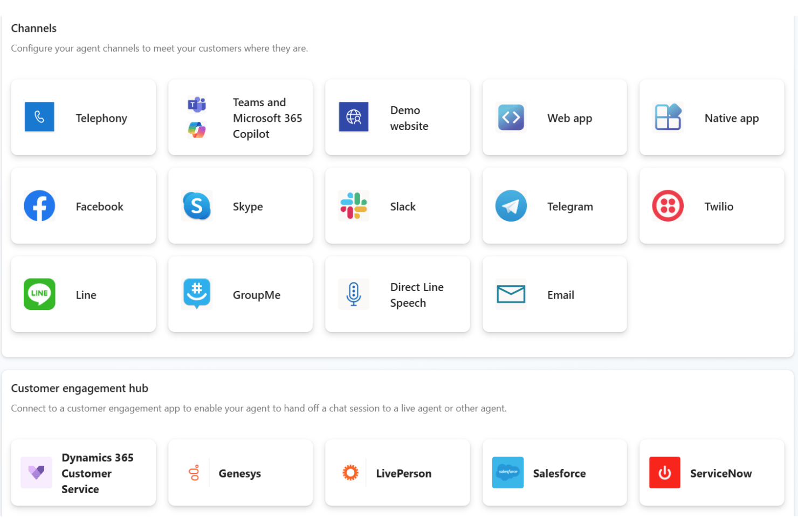The height and width of the screenshot is (532, 798).
Task: Click the Skype logo icon
Action: [x=197, y=205]
